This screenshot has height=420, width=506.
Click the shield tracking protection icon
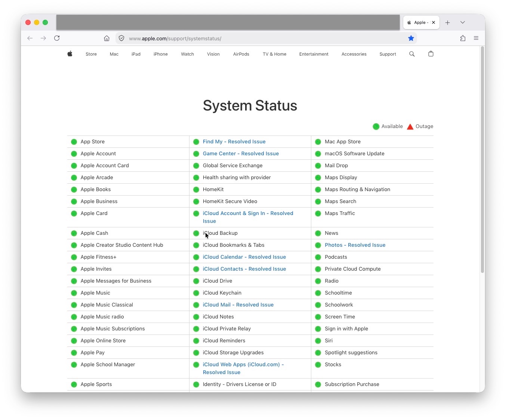pyautogui.click(x=121, y=38)
